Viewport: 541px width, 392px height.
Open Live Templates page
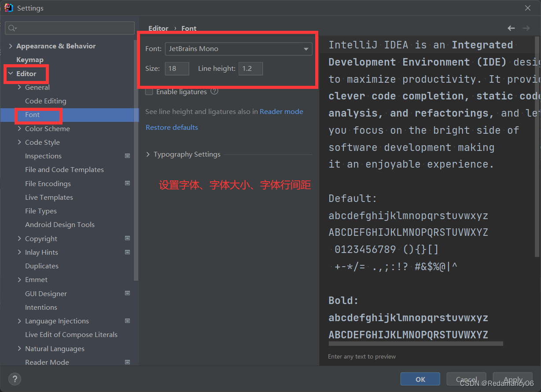point(49,197)
